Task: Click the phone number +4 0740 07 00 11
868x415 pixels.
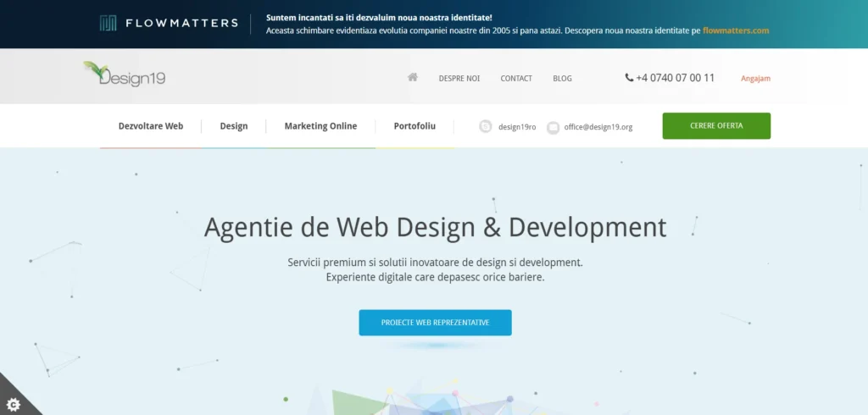Action: coord(675,78)
